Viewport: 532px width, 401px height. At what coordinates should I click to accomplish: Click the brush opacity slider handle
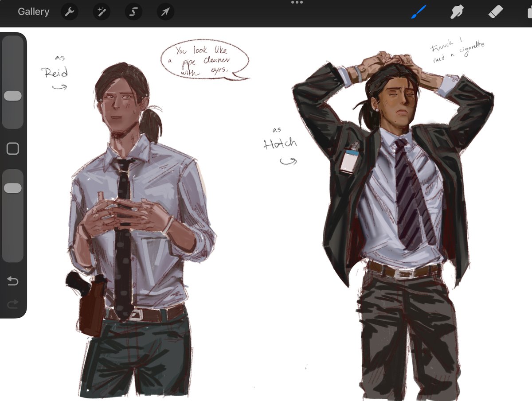pyautogui.click(x=13, y=188)
